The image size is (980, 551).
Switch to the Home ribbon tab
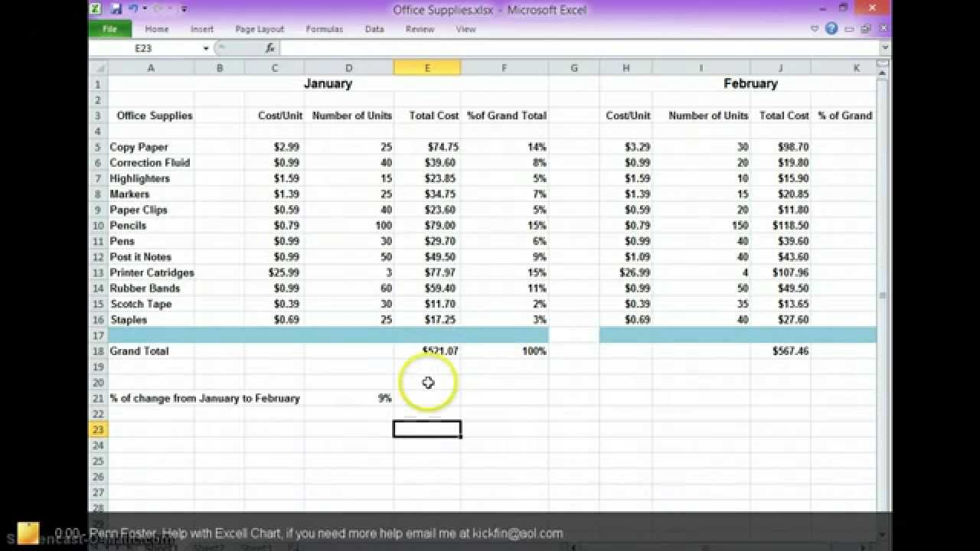[x=157, y=29]
